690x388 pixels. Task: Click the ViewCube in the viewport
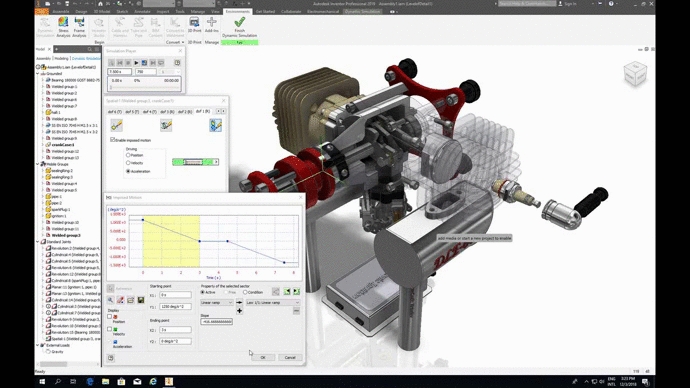coord(635,73)
